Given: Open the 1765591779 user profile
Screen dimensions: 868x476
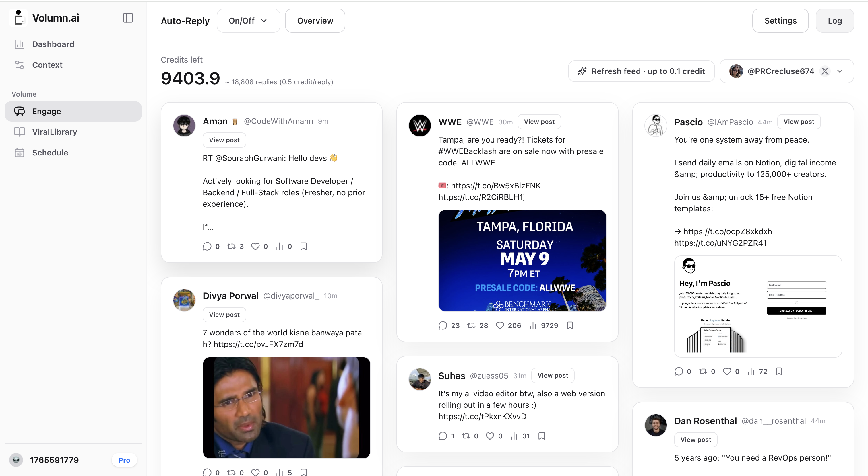Looking at the screenshot, I should [x=54, y=460].
